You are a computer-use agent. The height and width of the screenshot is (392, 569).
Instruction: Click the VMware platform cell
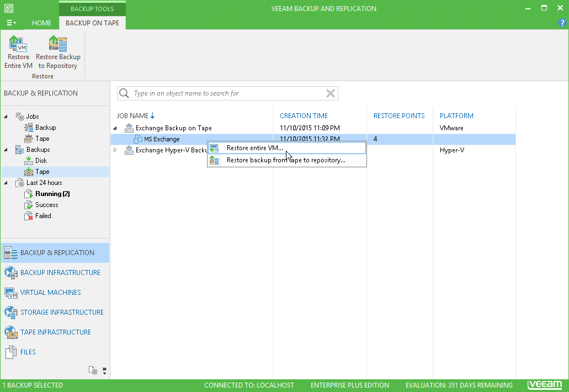coord(451,128)
